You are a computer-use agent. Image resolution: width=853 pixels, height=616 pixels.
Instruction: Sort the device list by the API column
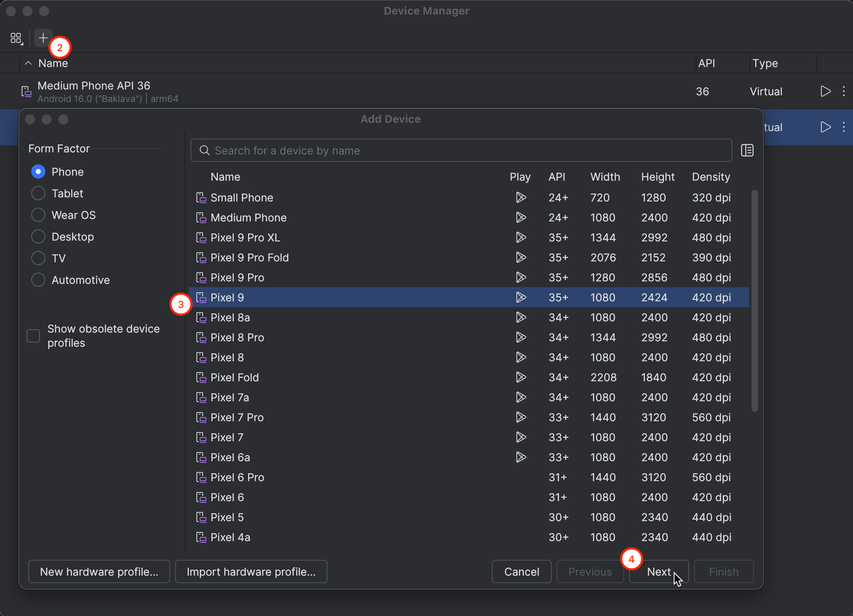click(557, 177)
